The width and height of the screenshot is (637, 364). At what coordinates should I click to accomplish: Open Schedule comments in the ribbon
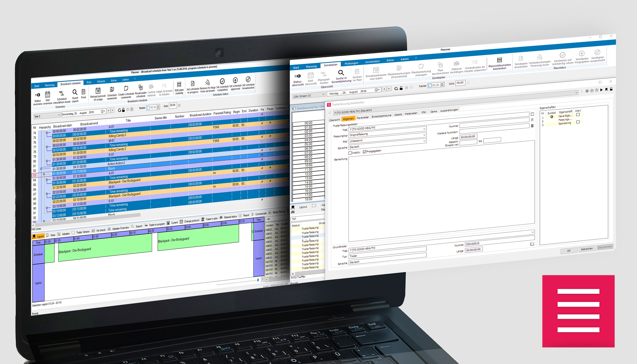tap(112, 93)
